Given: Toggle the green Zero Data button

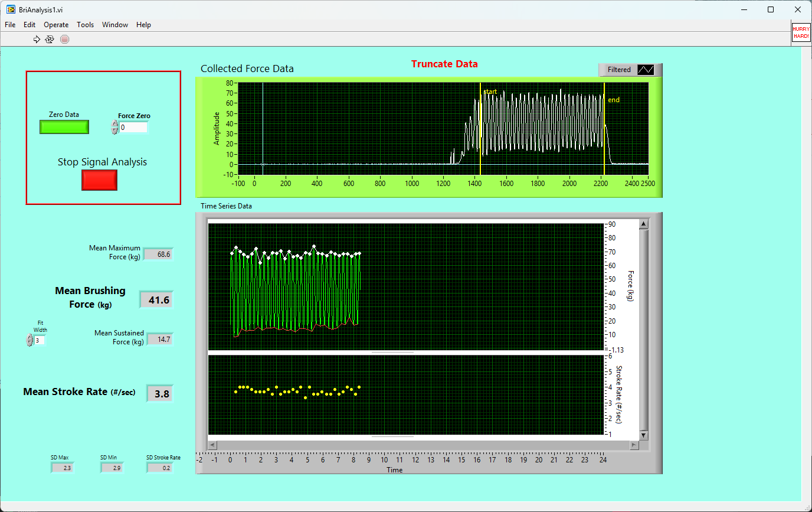Looking at the screenshot, I should [64, 127].
